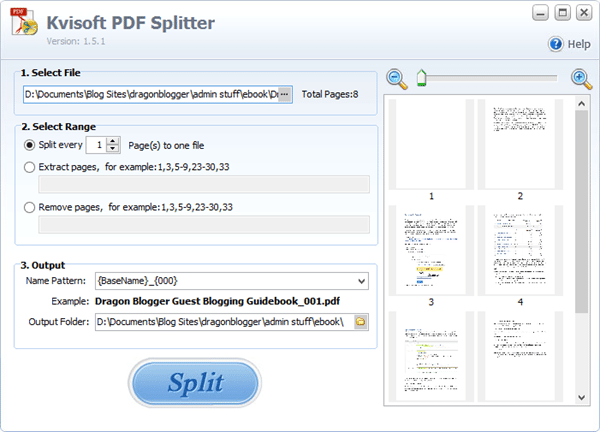Click the file browse ellipsis button
Screen dimensions: 600x432
coord(284,94)
